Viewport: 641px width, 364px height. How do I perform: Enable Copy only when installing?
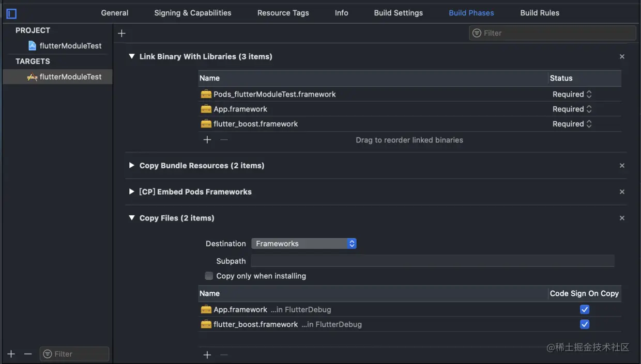tap(209, 276)
